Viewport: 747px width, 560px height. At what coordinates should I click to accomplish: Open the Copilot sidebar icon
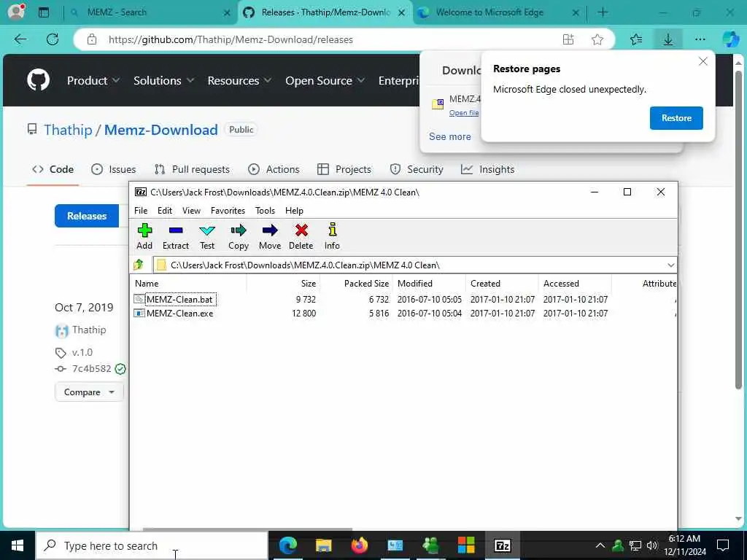730,39
